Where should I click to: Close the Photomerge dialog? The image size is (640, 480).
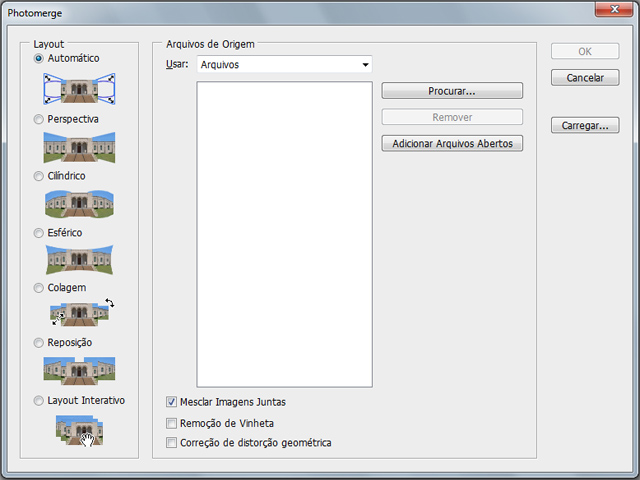pos(614,9)
